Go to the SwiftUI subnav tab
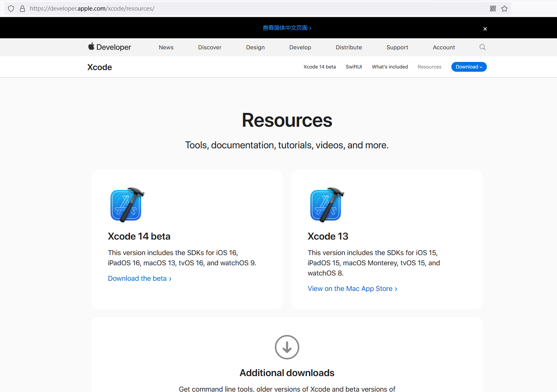The width and height of the screenshot is (557, 392). pos(354,67)
